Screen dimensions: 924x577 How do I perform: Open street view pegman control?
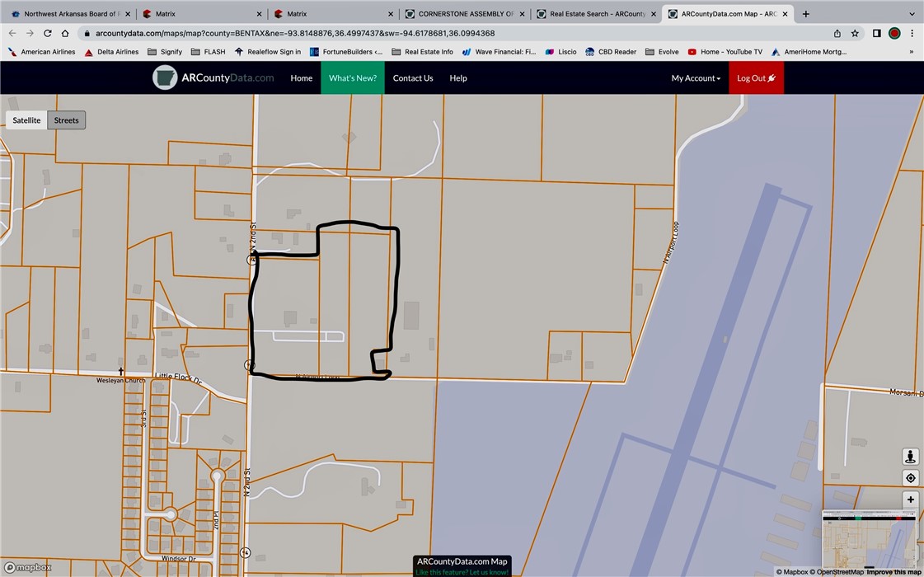[910, 457]
